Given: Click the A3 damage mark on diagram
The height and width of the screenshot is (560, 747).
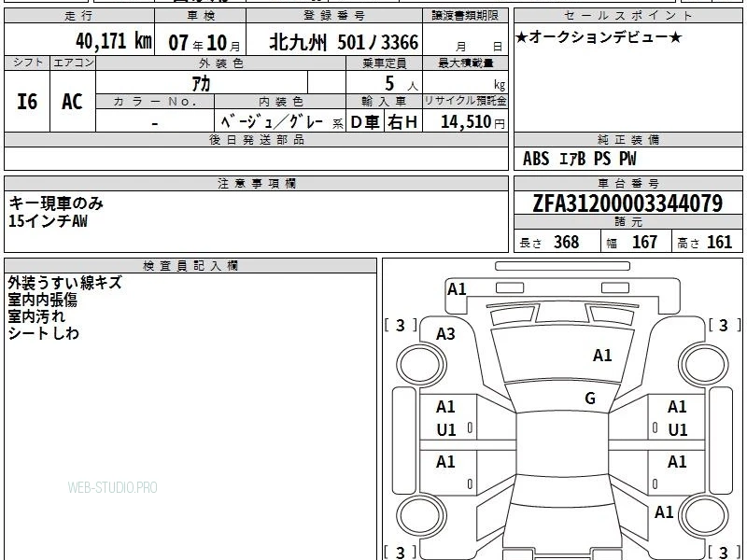Looking at the screenshot, I should [446, 334].
